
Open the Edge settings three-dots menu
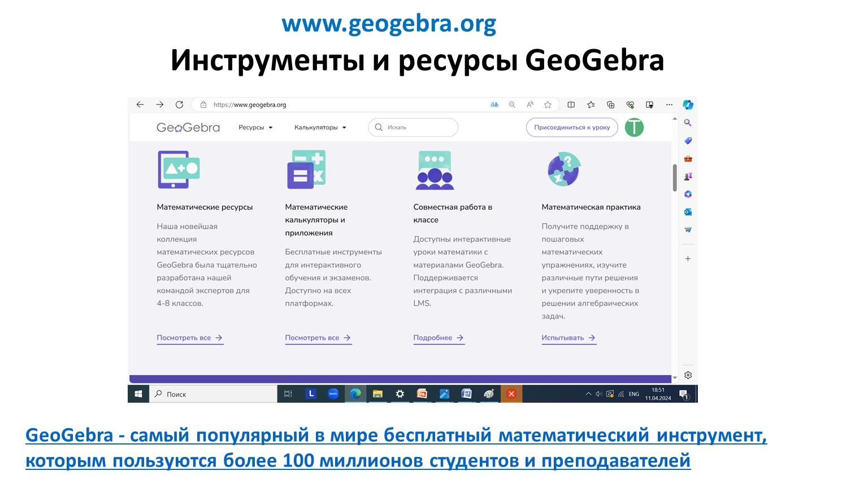pyautogui.click(x=669, y=104)
